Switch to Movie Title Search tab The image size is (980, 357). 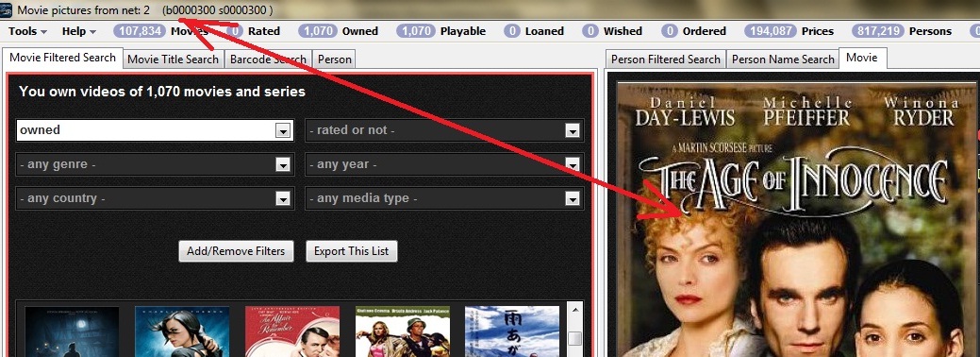click(174, 59)
